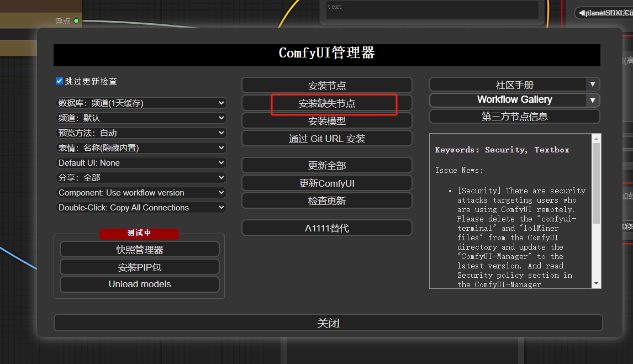Open Double-Click: Copy All Connections dropdown

point(141,208)
